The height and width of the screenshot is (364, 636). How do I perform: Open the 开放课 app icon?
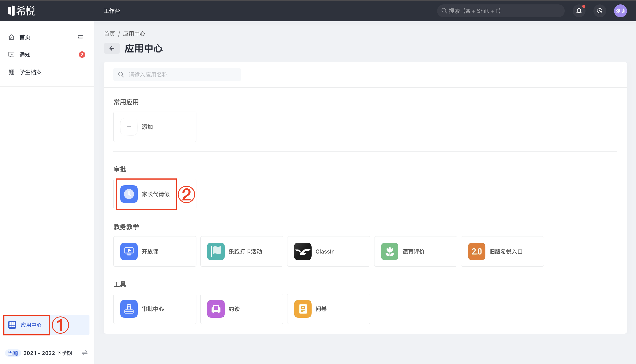129,252
